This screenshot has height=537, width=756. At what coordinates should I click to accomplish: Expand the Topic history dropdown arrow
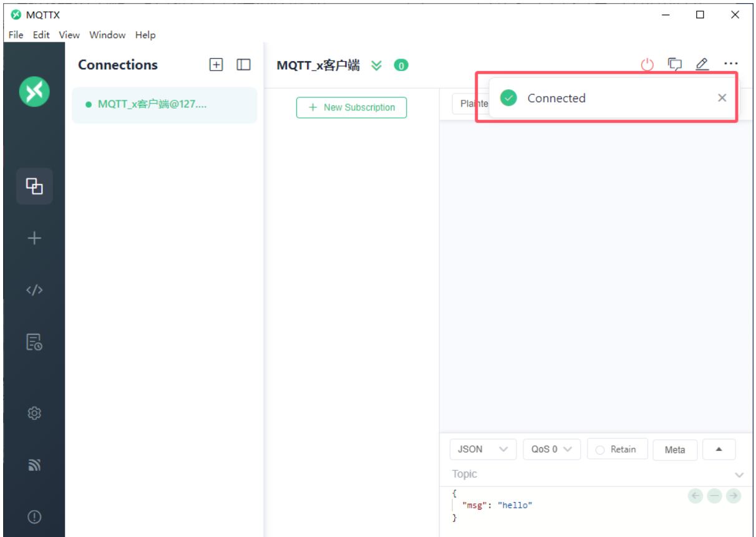pos(739,475)
